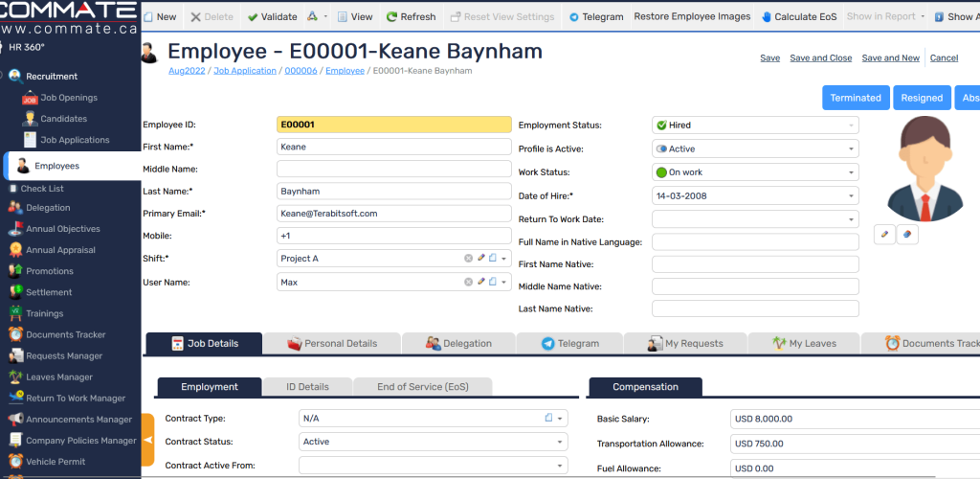Screen dimensions: 980x479
Task: Open the Work Status dropdown
Action: click(x=851, y=172)
